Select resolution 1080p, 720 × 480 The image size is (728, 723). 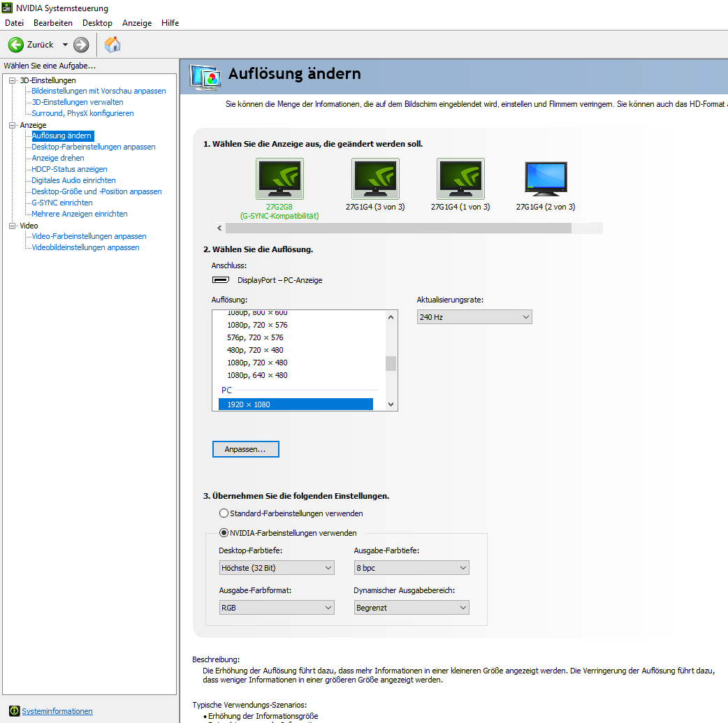257,363
